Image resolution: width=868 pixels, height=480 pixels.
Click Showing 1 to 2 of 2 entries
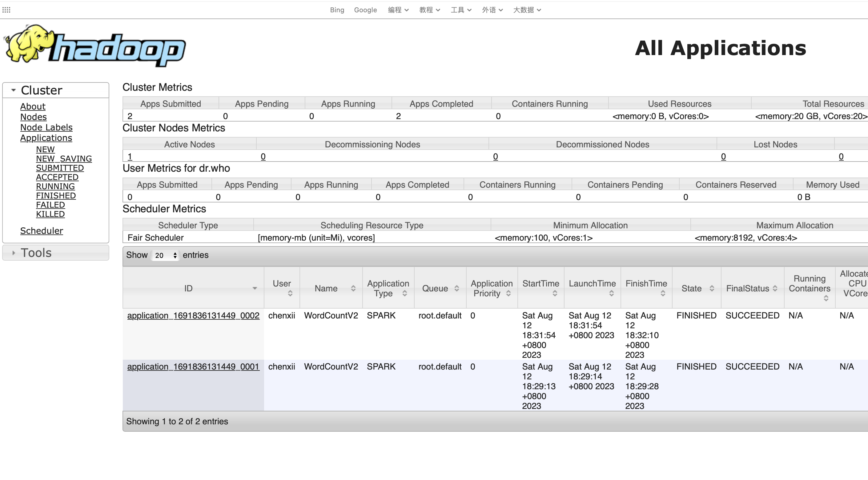pos(177,422)
